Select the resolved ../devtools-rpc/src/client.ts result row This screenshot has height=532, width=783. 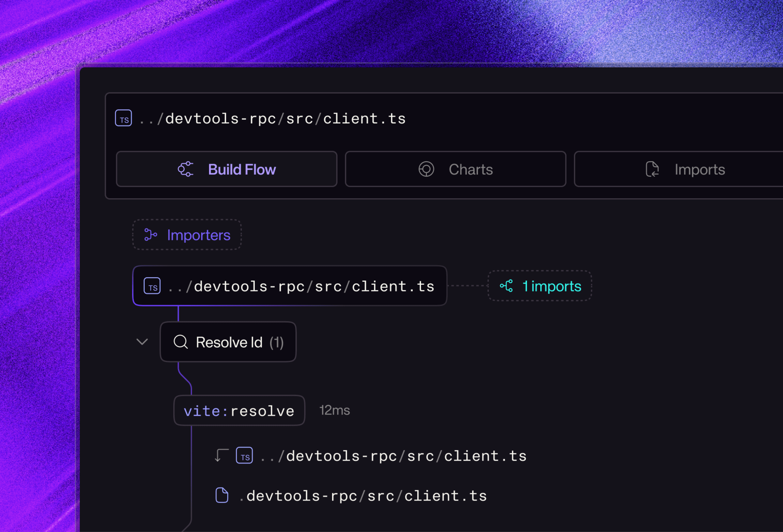(x=371, y=456)
